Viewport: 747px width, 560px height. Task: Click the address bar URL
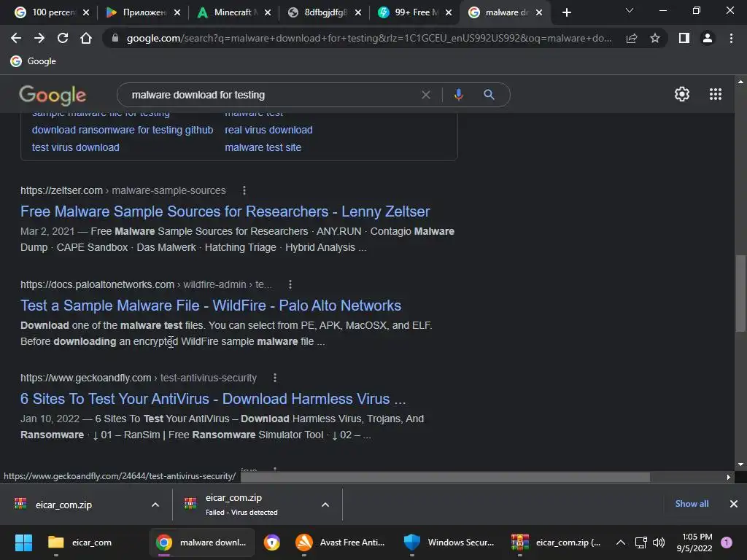(x=369, y=38)
